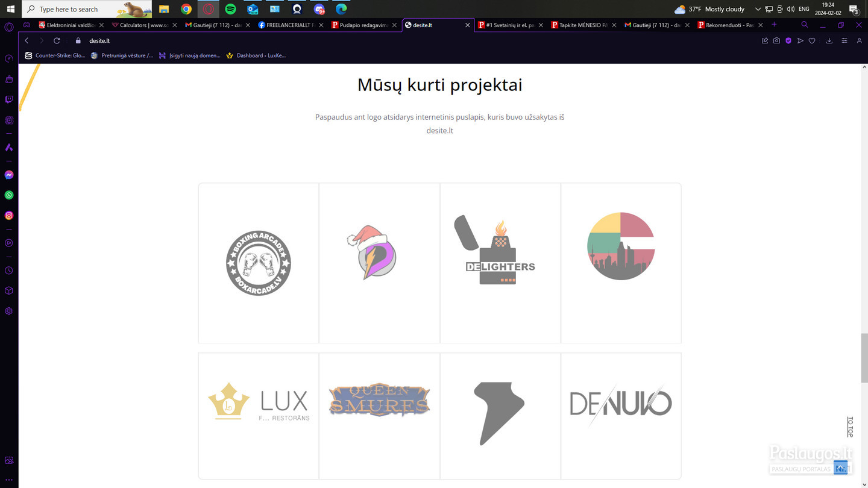Reload the desite.lt page
This screenshot has height=488, width=868.
pyautogui.click(x=57, y=41)
